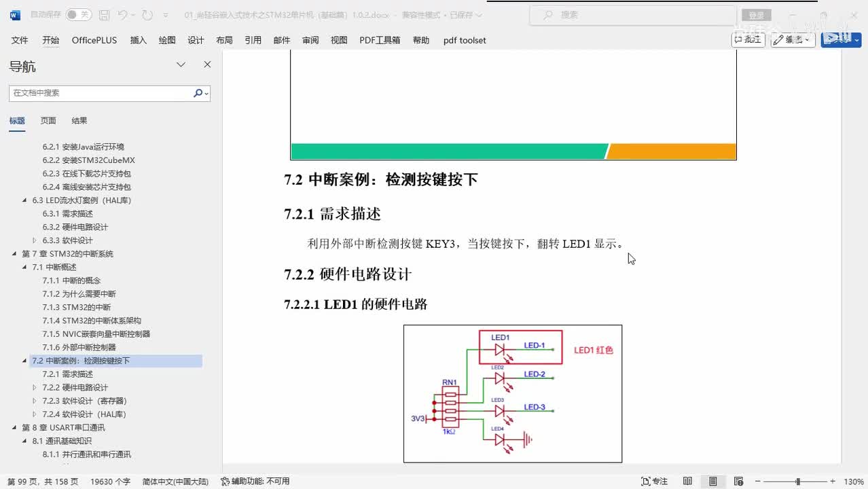Screen dimensions: 868x489
Task: Switch to Web Layout view icon
Action: click(738, 482)
